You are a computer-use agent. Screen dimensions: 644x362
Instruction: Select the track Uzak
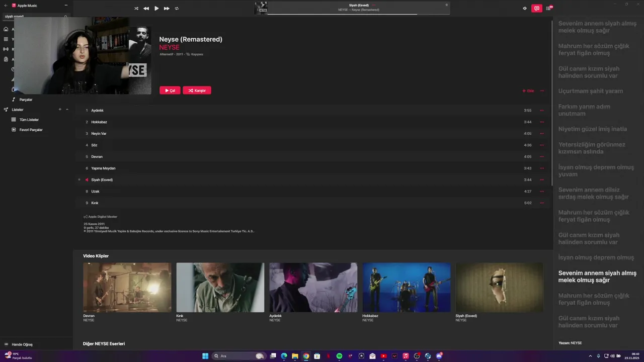[95, 191]
